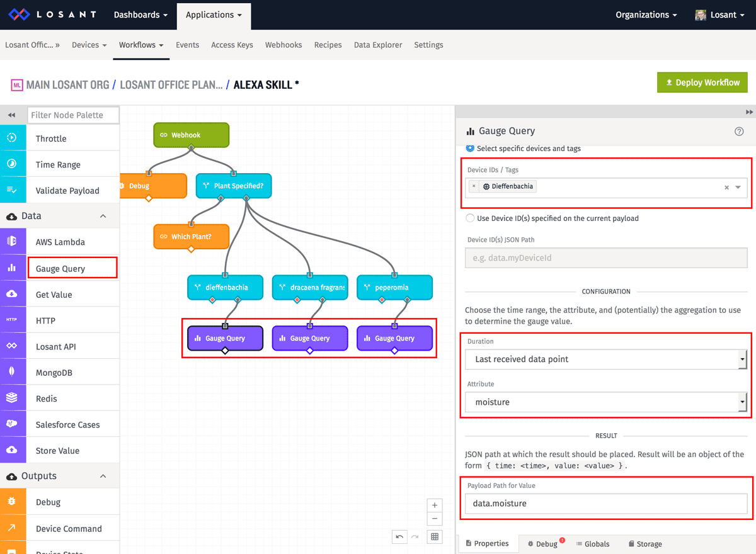Open the Organizations dropdown menu

click(x=646, y=14)
